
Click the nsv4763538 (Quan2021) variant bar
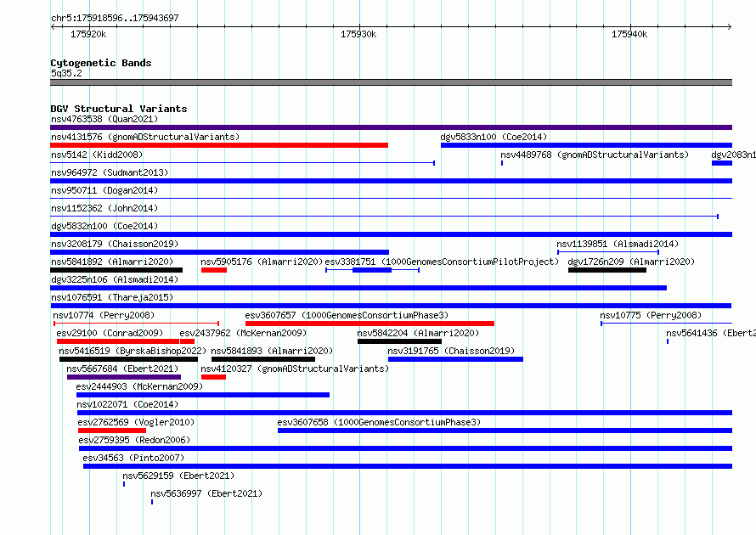coord(391,127)
